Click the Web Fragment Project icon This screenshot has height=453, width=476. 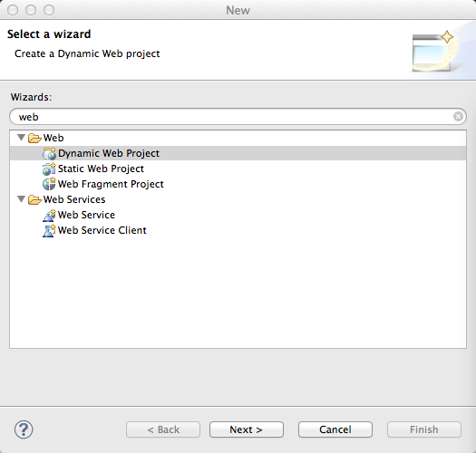coord(49,184)
